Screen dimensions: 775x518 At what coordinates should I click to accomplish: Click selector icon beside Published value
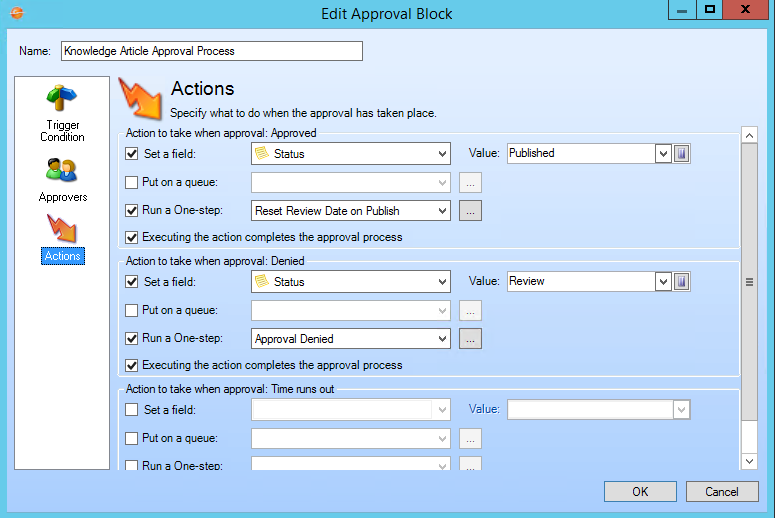[x=682, y=153]
